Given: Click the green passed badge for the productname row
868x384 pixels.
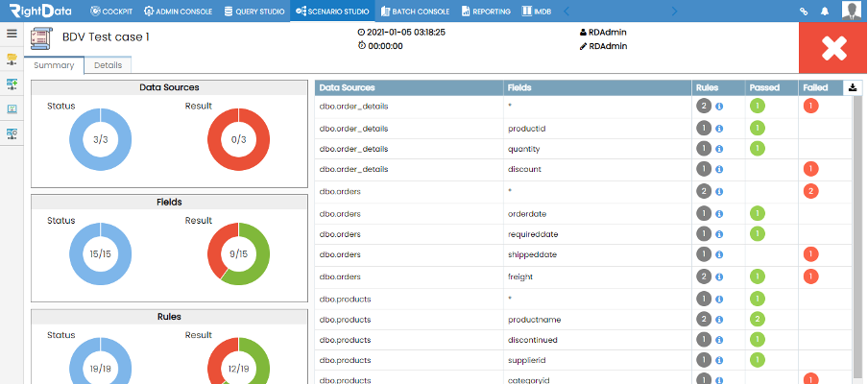Looking at the screenshot, I should tap(758, 318).
